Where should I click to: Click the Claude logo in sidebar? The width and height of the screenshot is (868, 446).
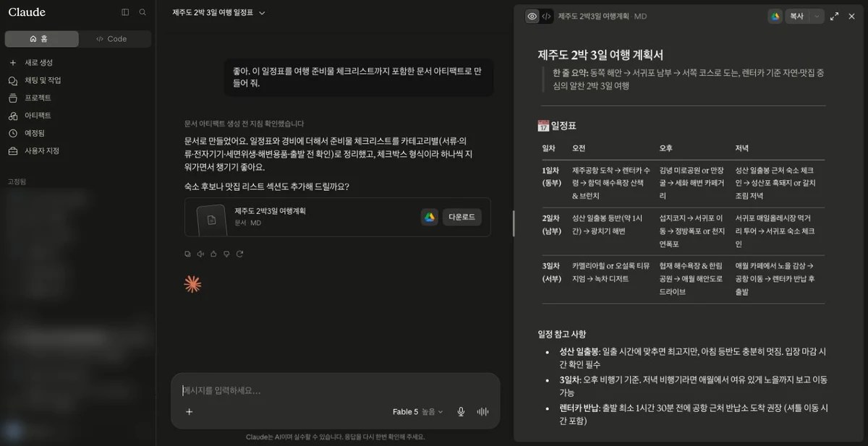(27, 12)
